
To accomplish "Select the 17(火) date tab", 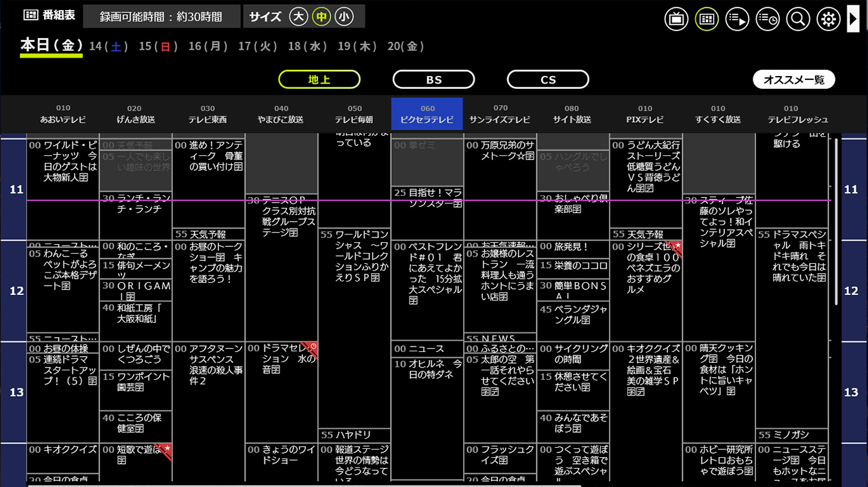I will (x=258, y=46).
